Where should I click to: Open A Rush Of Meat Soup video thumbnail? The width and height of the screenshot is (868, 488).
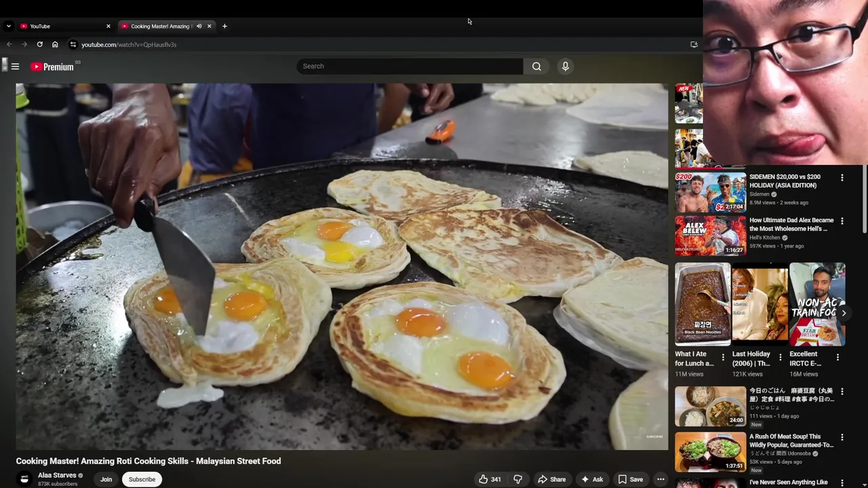710,452
